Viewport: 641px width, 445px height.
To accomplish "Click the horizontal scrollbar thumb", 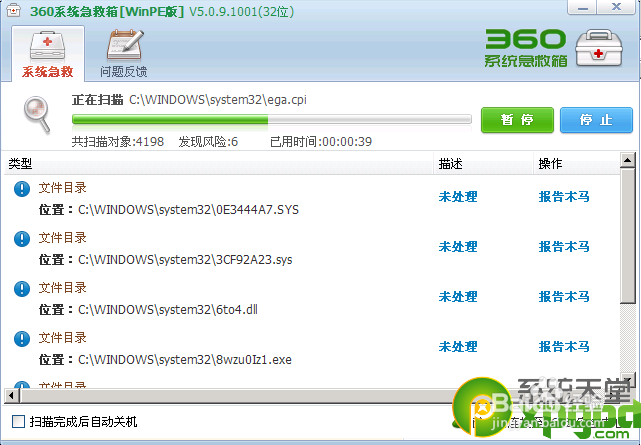I will click(262, 395).
